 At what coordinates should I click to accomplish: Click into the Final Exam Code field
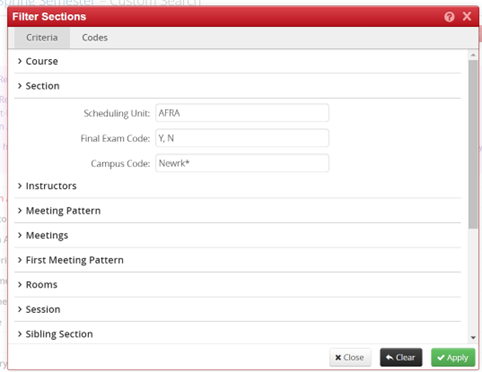coord(242,138)
